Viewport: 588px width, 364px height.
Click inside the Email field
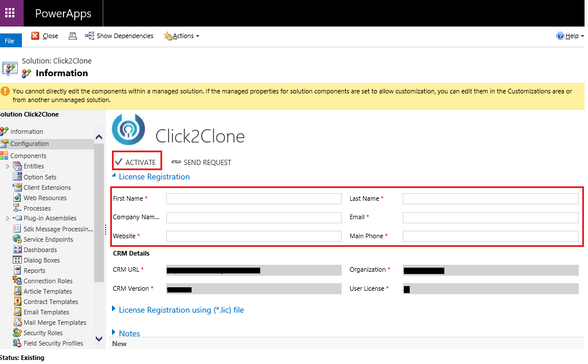490,217
